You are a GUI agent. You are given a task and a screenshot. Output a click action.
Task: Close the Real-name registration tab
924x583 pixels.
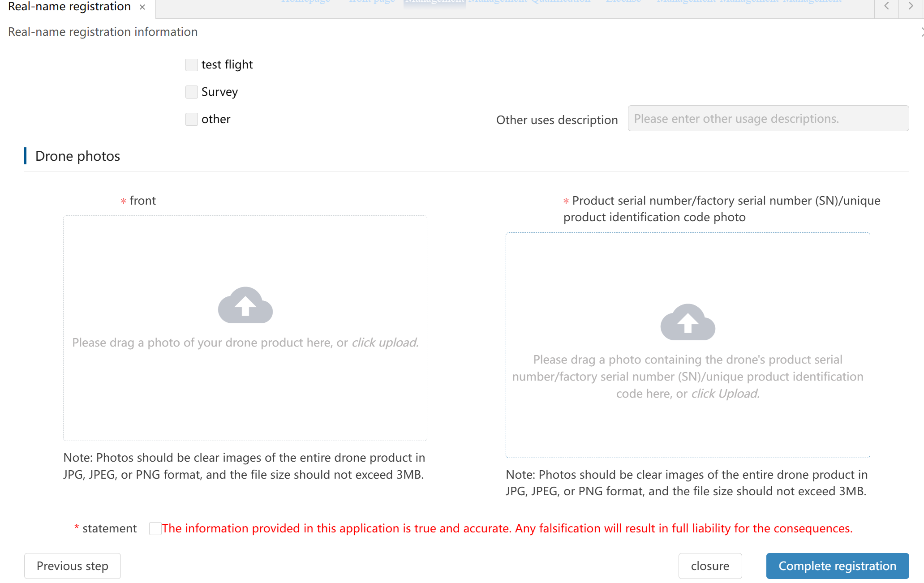click(142, 7)
